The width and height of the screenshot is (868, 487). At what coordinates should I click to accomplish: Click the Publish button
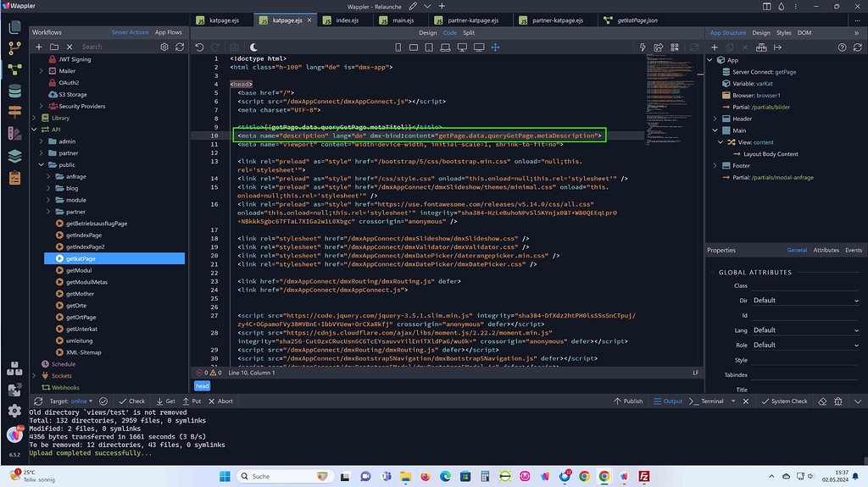point(628,401)
